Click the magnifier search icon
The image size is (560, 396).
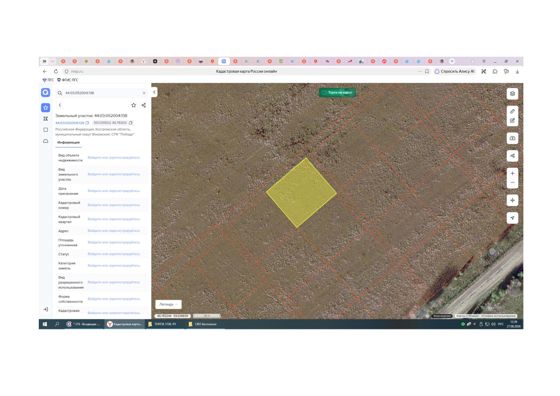[x=60, y=93]
